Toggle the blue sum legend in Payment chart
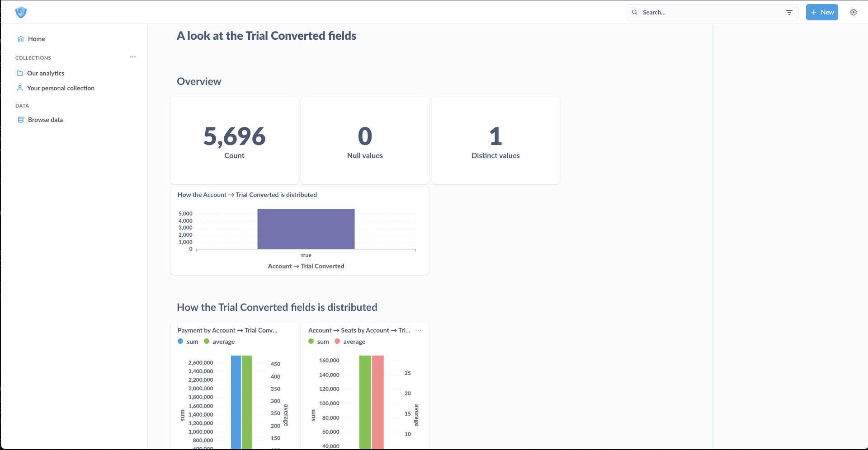The height and width of the screenshot is (450, 868). click(x=188, y=342)
